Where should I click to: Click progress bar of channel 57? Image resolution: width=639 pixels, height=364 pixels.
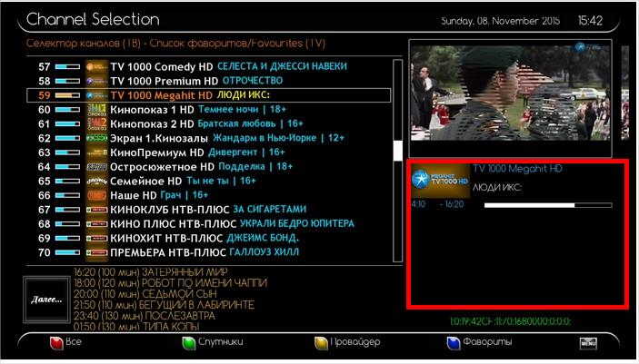tap(67, 67)
